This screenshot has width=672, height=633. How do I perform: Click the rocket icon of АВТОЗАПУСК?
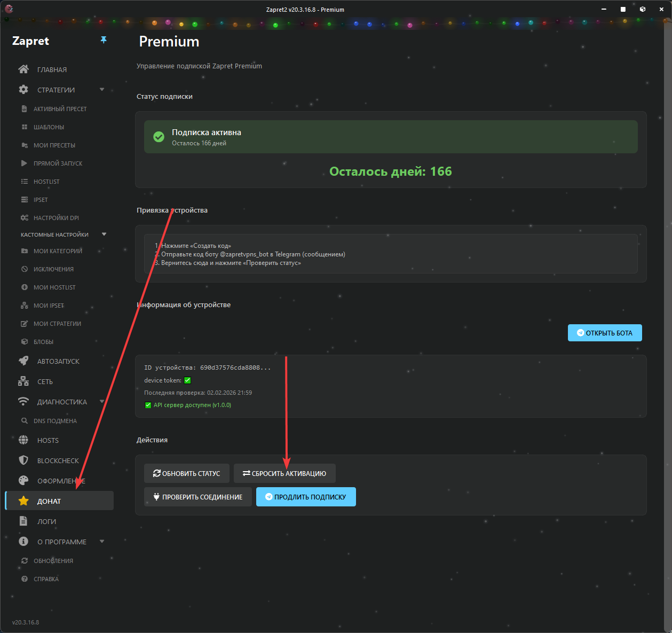coord(23,361)
